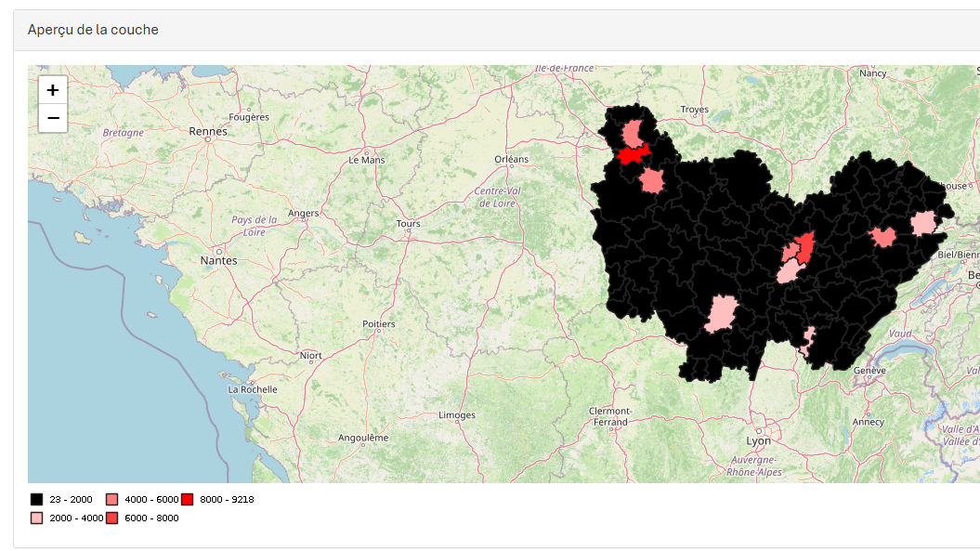This screenshot has width=980, height=551.
Task: Select the 6000 - 8000 legend swatch
Action: [x=111, y=518]
